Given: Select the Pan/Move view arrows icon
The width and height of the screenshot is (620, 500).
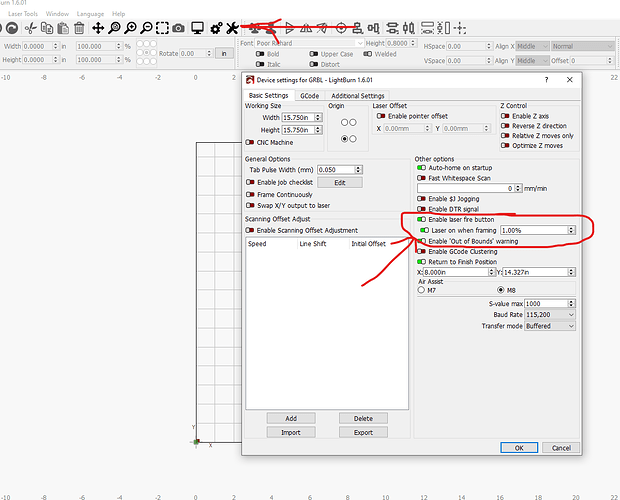Looking at the screenshot, I should pyautogui.click(x=98, y=28).
